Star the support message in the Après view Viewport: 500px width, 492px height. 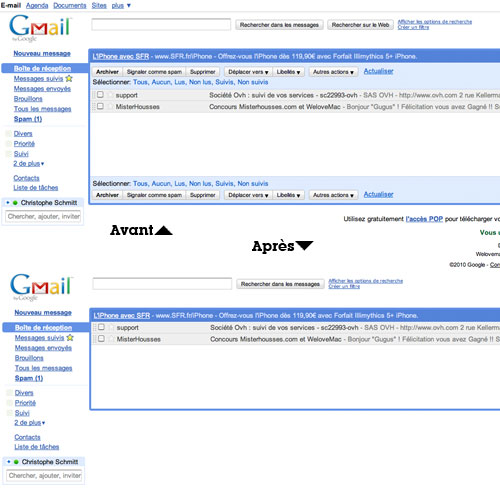[112, 327]
